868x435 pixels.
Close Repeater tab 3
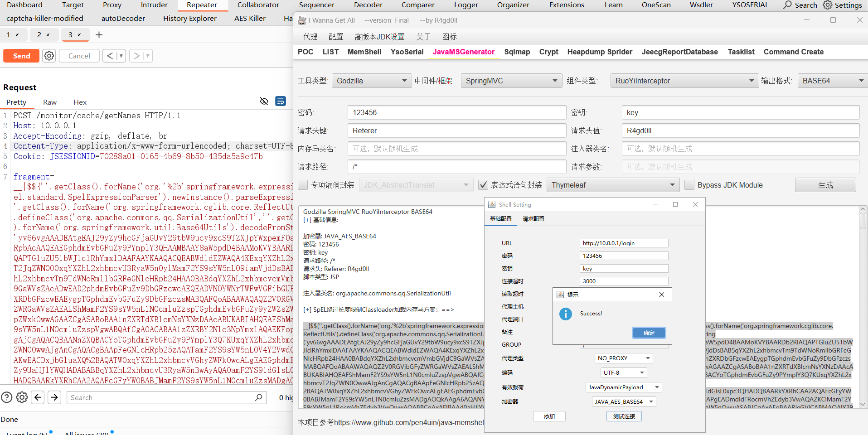pos(79,35)
